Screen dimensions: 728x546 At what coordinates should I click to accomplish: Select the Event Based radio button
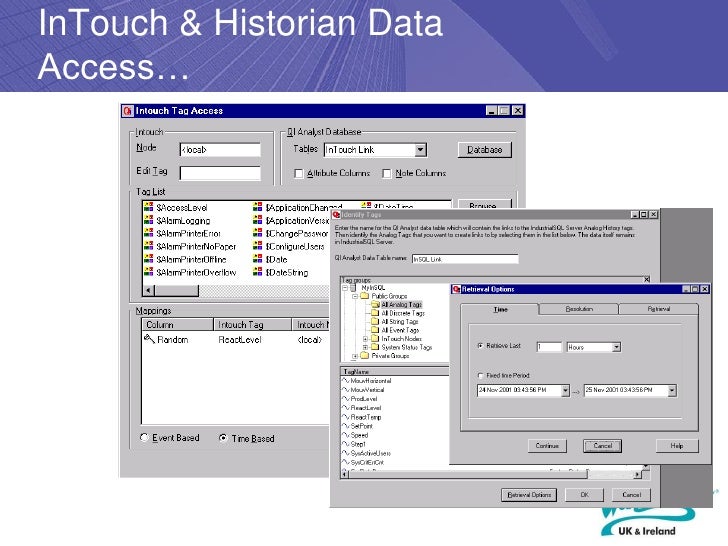[x=144, y=437]
